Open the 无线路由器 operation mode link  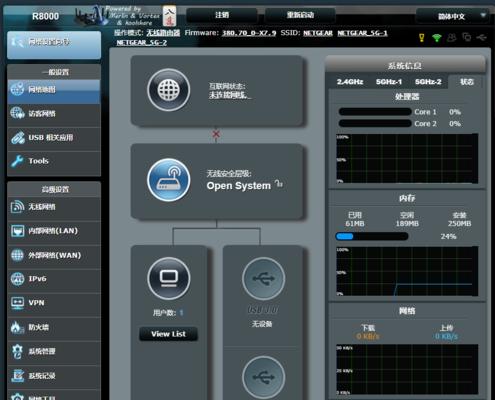[163, 33]
